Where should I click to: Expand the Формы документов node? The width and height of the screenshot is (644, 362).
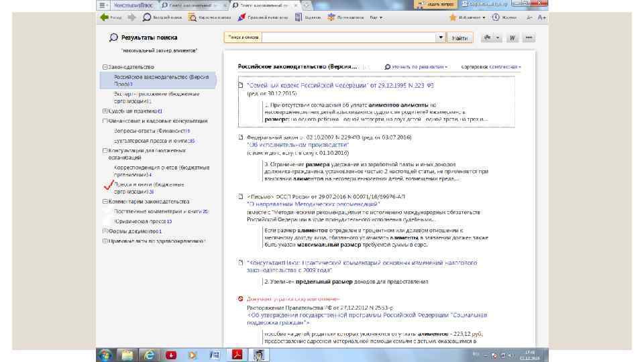[x=105, y=231]
